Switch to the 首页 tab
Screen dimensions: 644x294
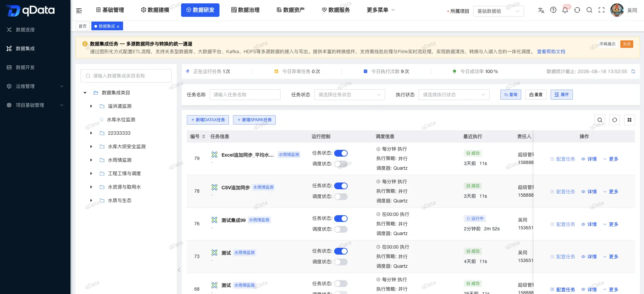pos(83,26)
